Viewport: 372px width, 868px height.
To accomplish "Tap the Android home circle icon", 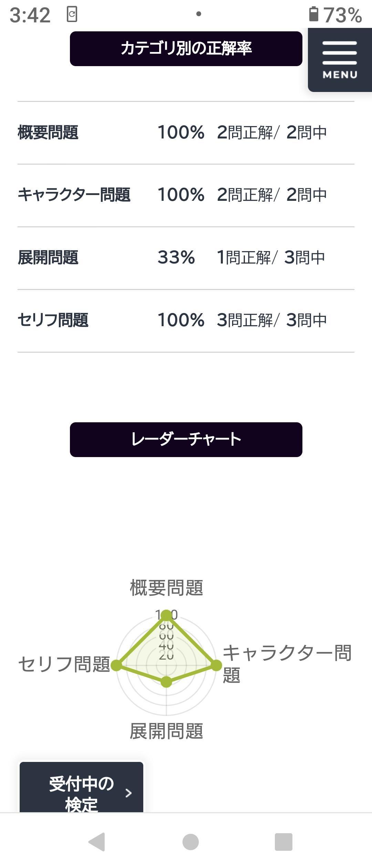I will [190, 842].
